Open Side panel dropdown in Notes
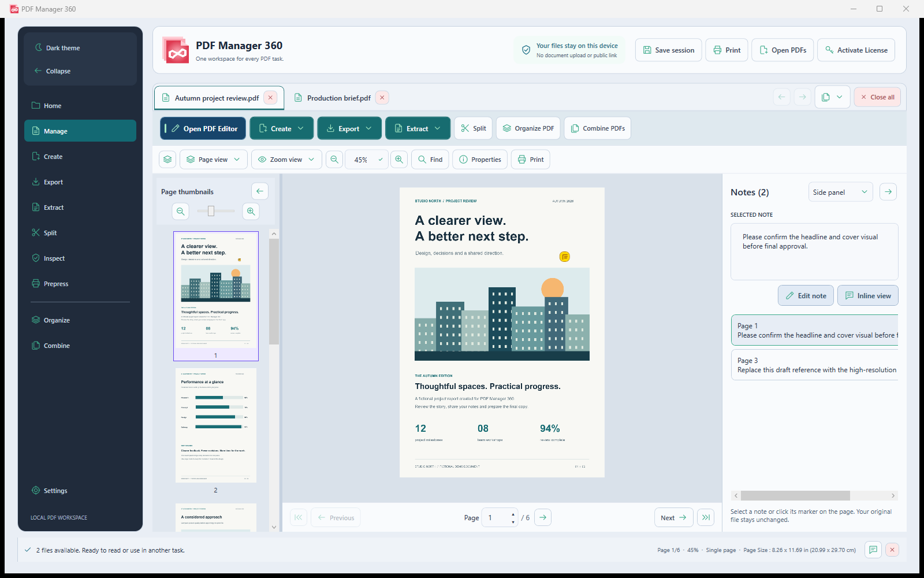The width and height of the screenshot is (924, 578). tap(840, 192)
